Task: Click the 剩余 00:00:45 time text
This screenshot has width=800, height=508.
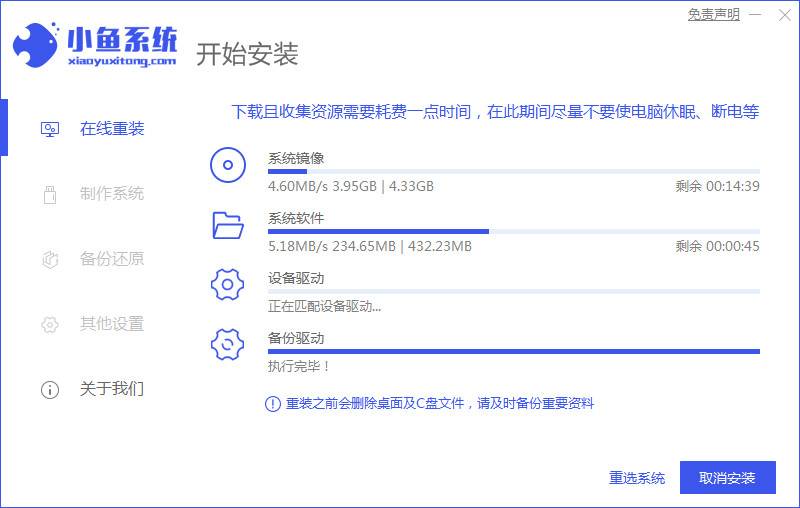Action: (x=718, y=246)
